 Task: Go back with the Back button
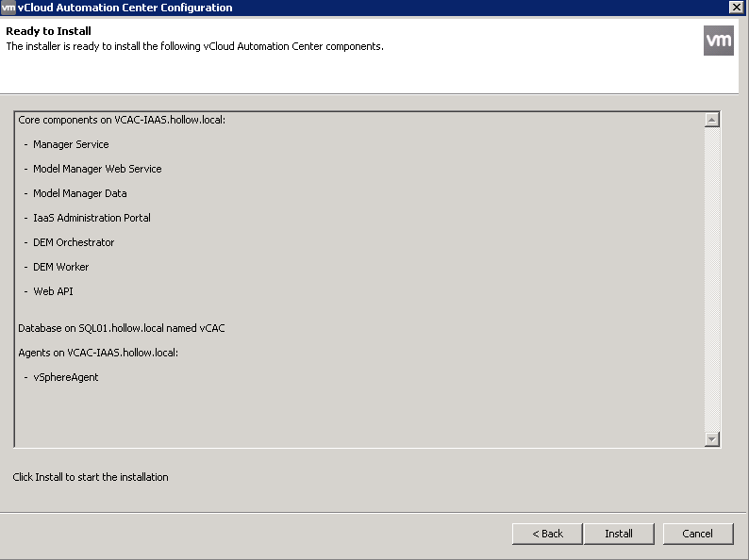pyautogui.click(x=547, y=534)
